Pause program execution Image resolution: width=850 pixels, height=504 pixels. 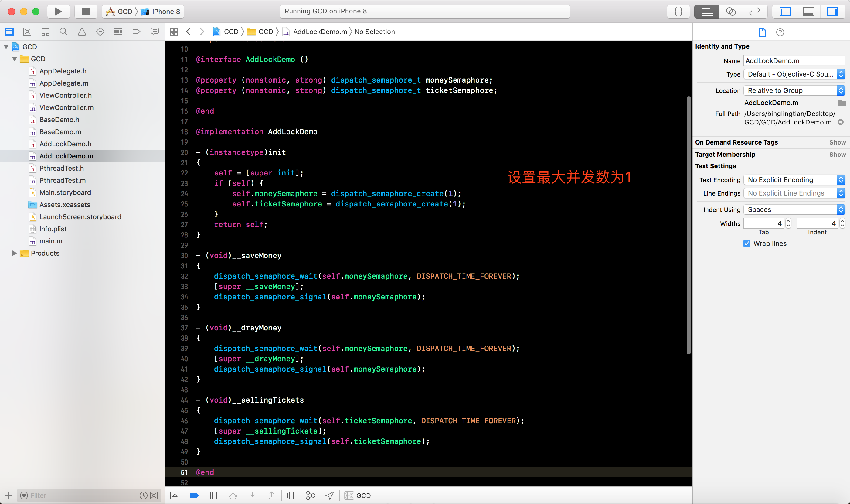213,495
